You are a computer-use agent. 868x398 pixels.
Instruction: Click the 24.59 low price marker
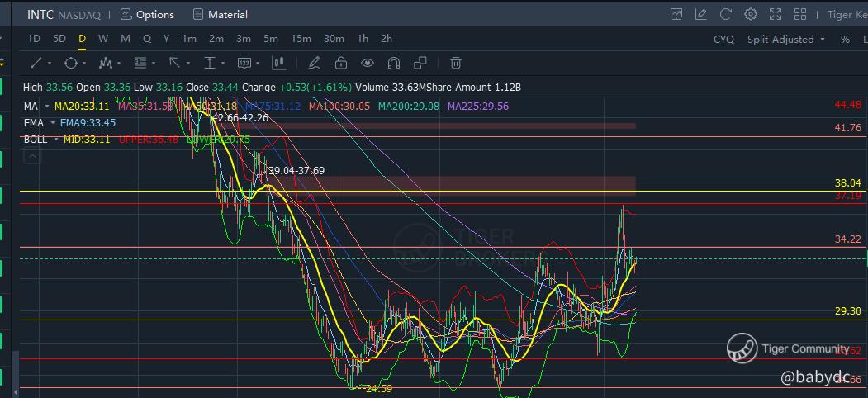[x=379, y=389]
